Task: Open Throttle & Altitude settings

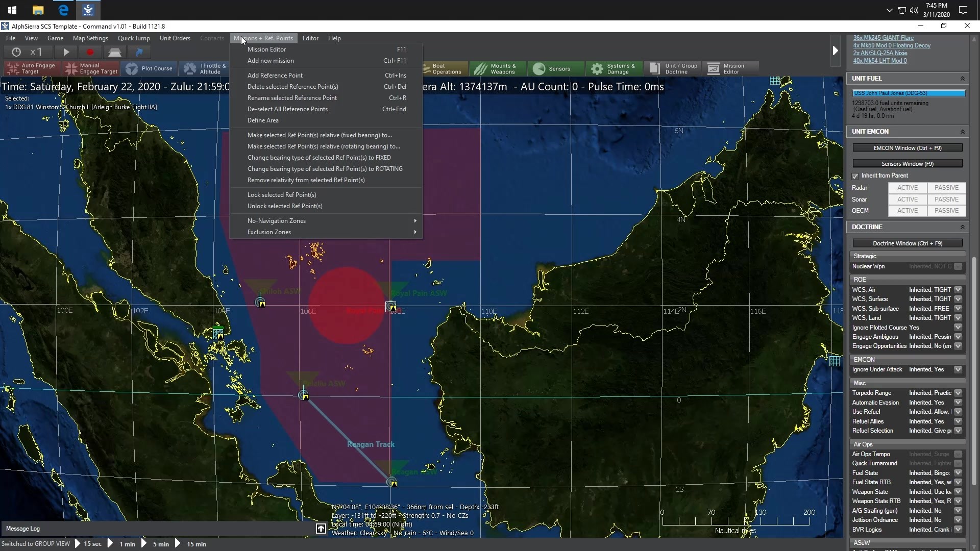Action: [x=204, y=68]
